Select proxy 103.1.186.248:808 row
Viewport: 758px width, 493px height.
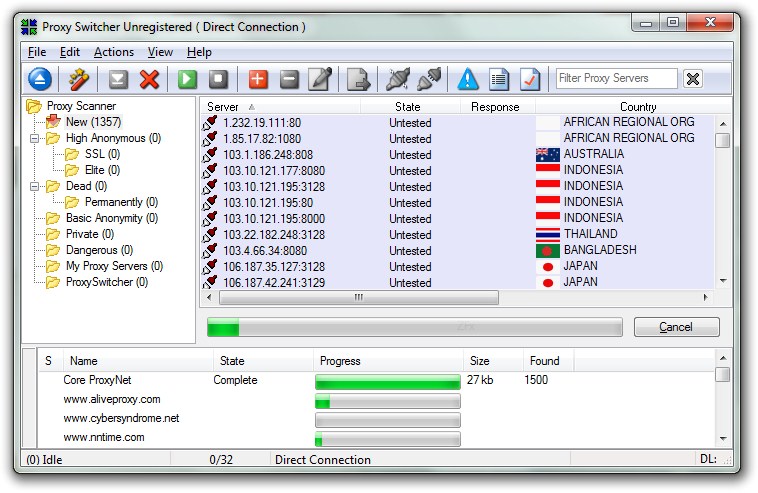[x=457, y=155]
